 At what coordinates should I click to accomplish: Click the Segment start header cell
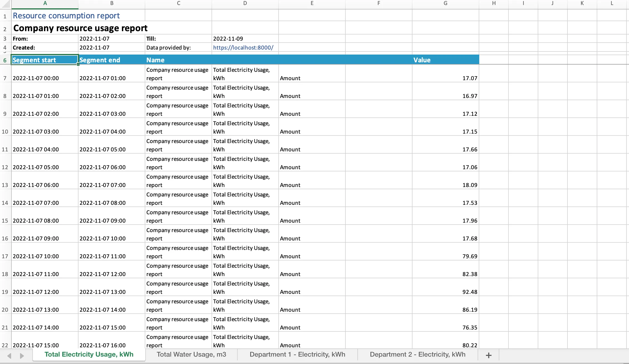(x=45, y=60)
